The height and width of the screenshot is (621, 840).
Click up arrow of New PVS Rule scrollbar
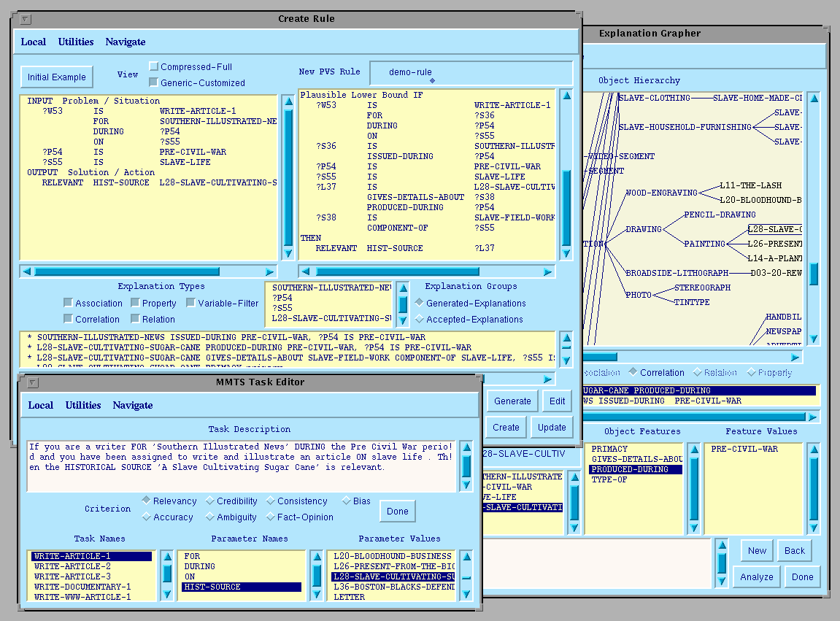[567, 96]
